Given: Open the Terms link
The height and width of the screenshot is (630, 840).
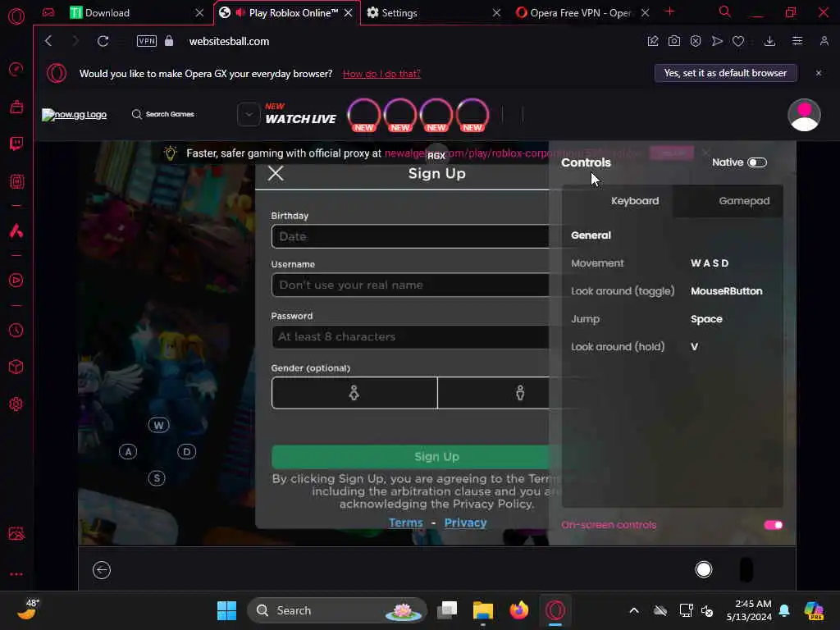Looking at the screenshot, I should (405, 523).
